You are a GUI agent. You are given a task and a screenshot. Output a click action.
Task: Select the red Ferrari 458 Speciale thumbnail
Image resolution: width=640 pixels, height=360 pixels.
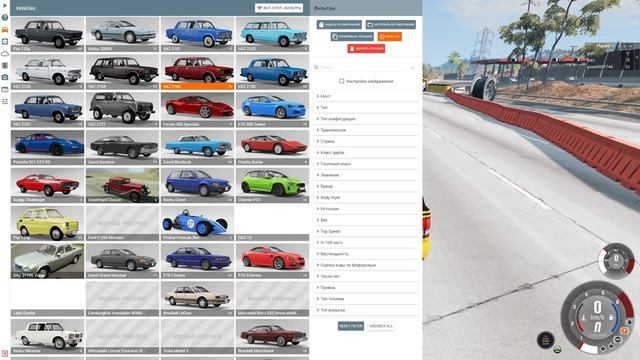click(x=198, y=110)
